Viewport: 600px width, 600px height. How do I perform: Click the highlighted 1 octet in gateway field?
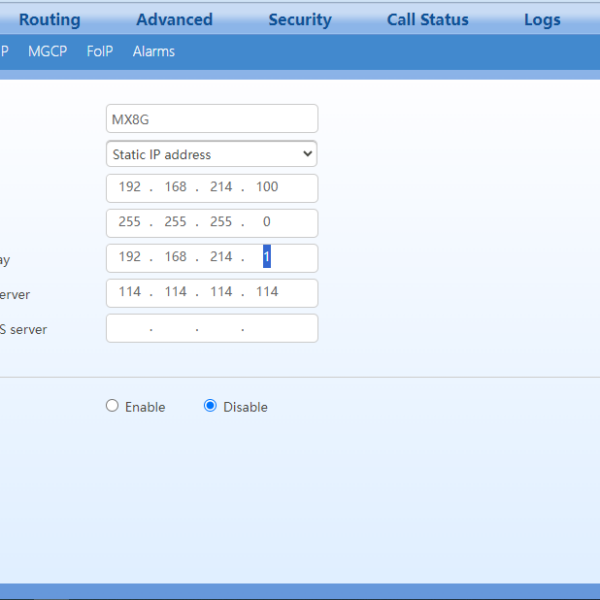pyautogui.click(x=267, y=257)
